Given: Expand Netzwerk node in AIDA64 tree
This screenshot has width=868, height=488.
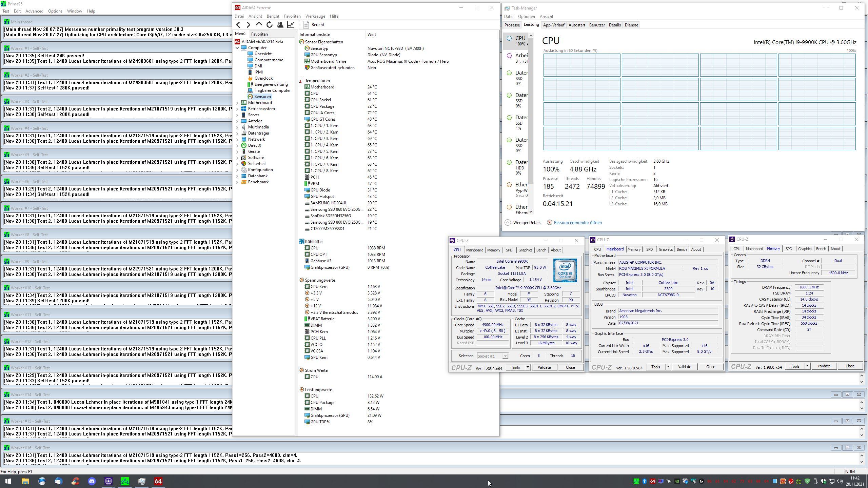Looking at the screenshot, I should pyautogui.click(x=237, y=139).
